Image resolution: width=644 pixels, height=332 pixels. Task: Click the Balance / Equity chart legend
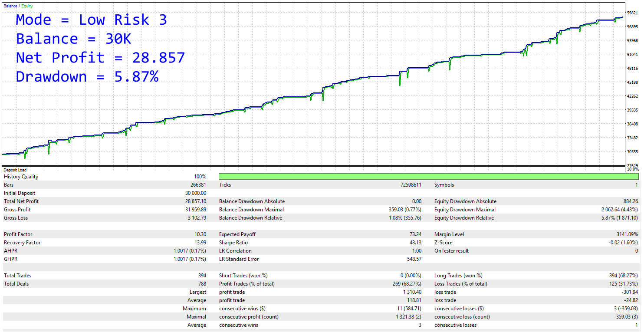[x=18, y=6]
